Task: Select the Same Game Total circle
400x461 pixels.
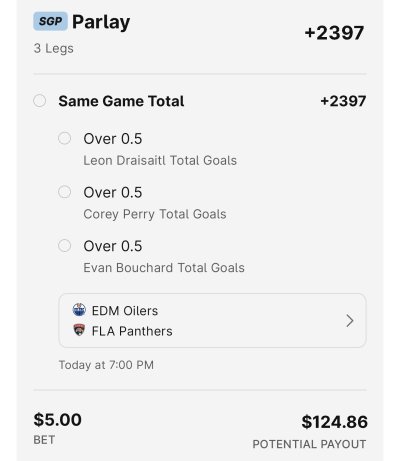Action: click(x=40, y=101)
